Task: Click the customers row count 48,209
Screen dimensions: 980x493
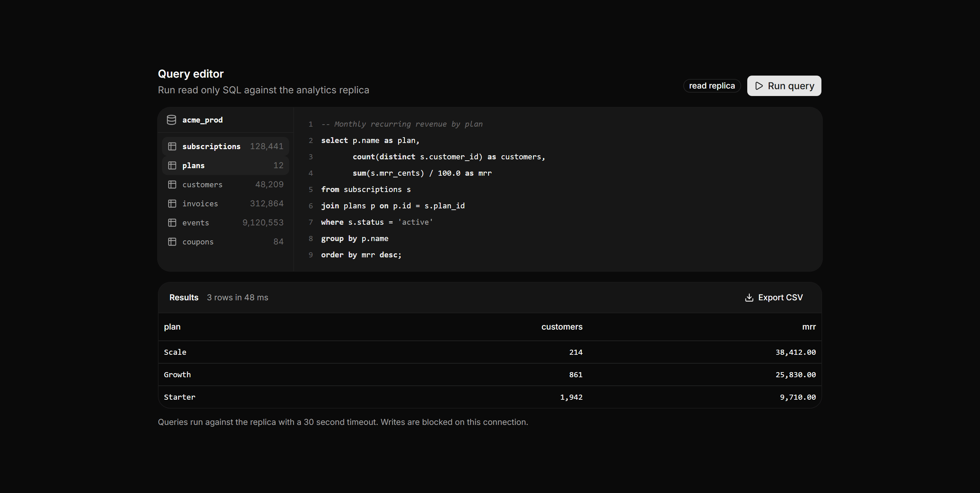Action: click(x=269, y=184)
